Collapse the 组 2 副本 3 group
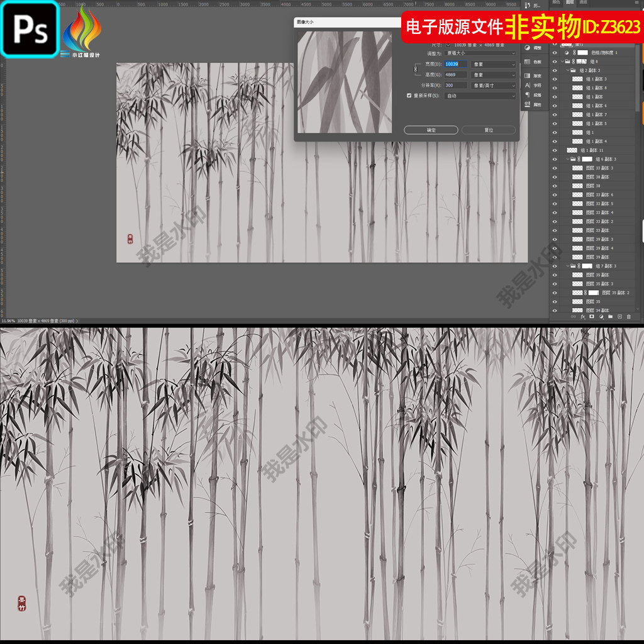 pos(568,70)
